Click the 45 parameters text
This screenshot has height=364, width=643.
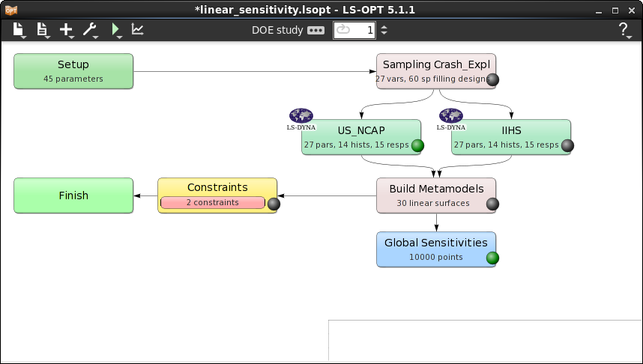(x=73, y=79)
